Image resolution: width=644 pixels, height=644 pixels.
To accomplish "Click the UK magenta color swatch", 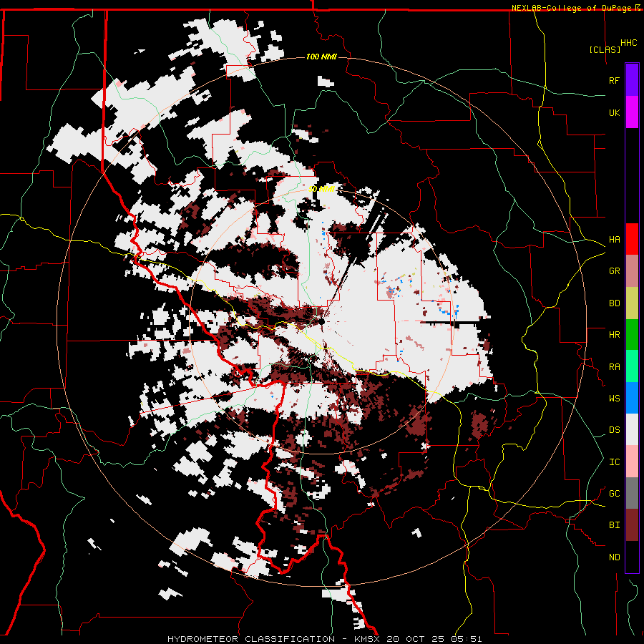I will click(632, 112).
